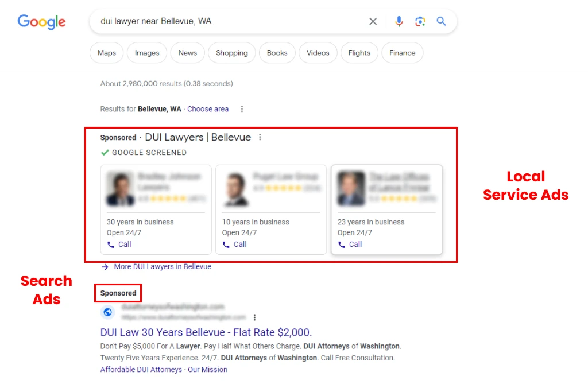This screenshot has width=588, height=384.
Task: Switch to the Books tab
Action: [x=277, y=53]
